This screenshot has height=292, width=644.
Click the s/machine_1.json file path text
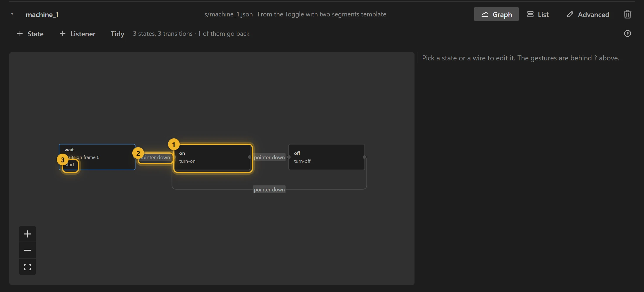point(228,14)
